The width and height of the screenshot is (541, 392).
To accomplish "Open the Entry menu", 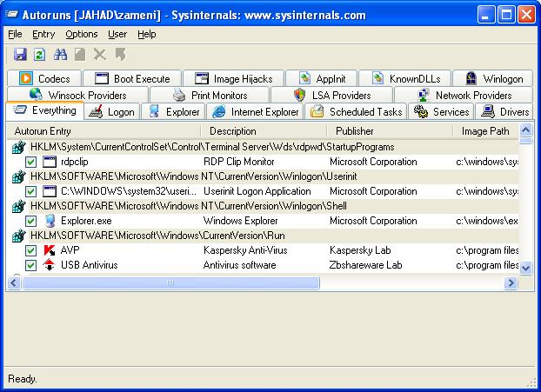I will click(43, 34).
